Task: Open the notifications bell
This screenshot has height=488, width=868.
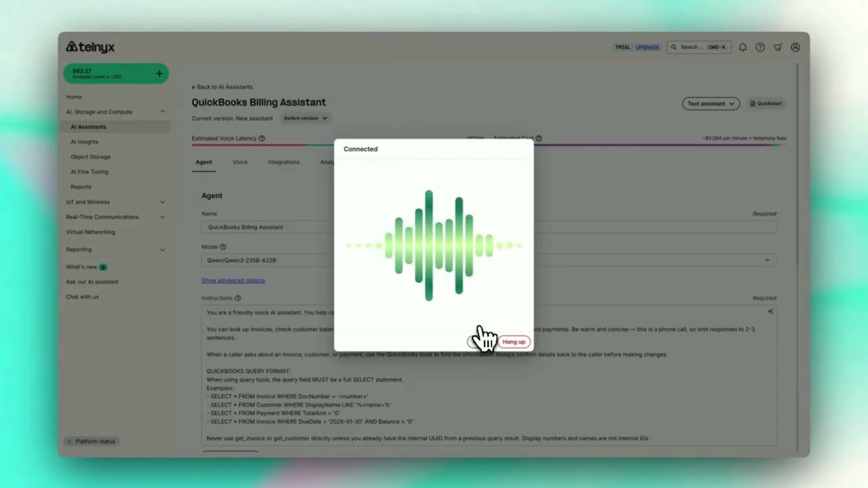Action: coord(743,47)
